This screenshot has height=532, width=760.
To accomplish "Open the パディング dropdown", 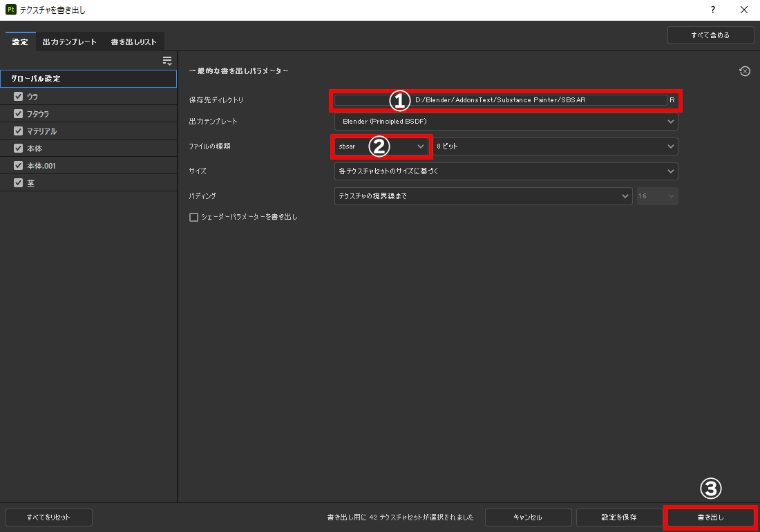I will tap(484, 196).
